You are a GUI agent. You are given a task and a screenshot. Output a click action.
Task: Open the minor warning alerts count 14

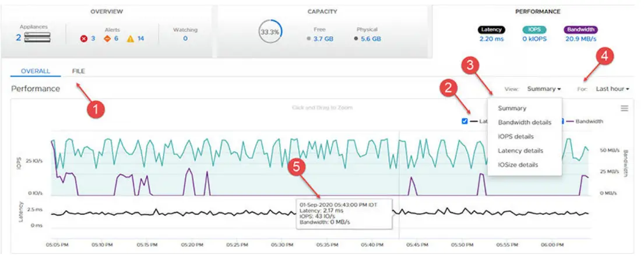click(x=140, y=39)
